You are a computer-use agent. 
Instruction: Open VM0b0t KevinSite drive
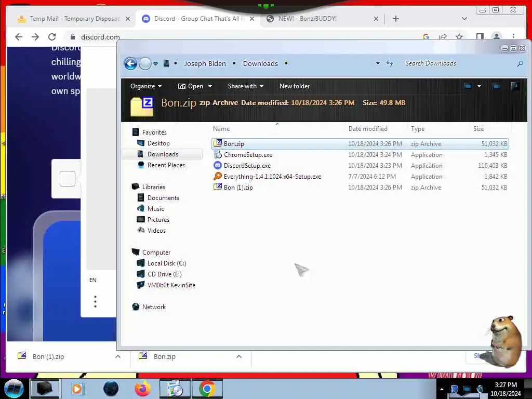(171, 285)
